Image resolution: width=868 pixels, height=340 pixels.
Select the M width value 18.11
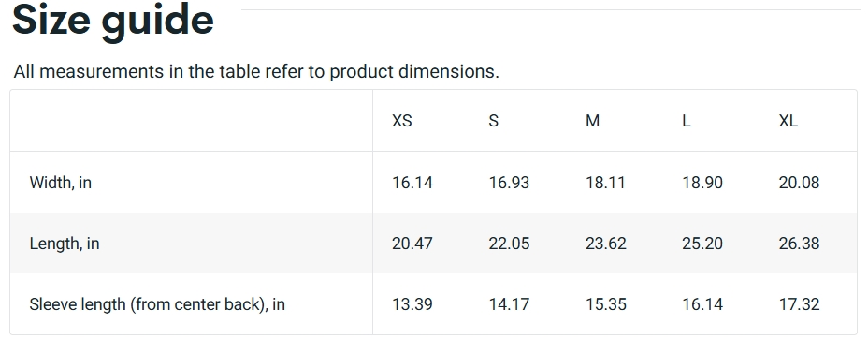point(605,183)
